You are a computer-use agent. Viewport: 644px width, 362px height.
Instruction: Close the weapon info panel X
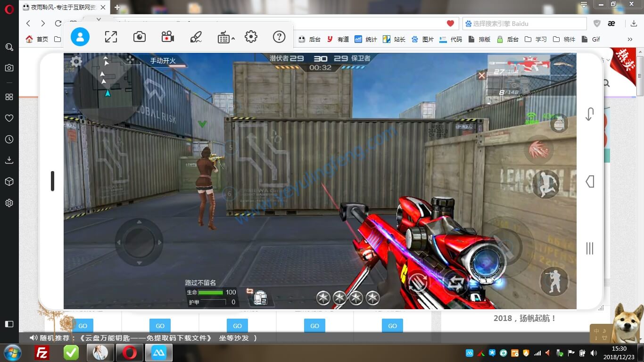click(481, 75)
